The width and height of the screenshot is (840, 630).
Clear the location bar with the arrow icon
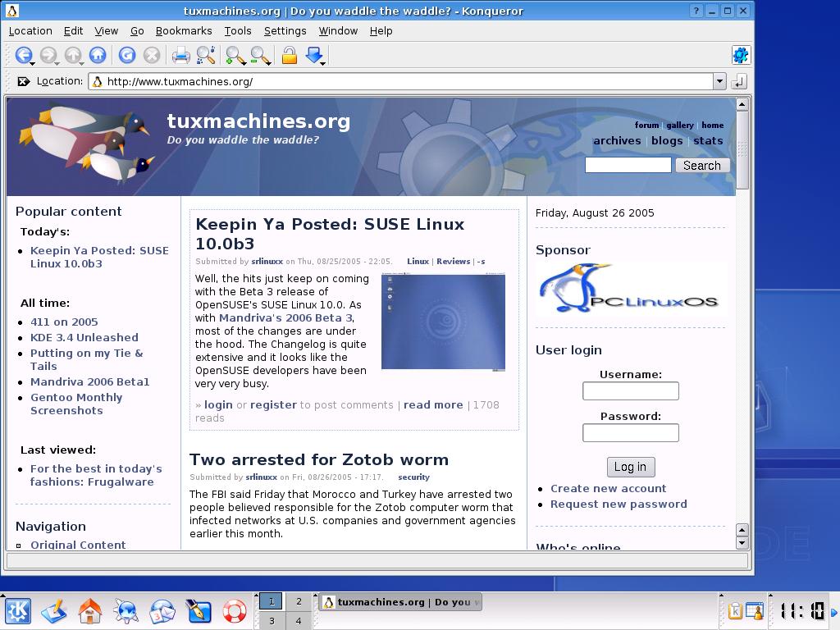pos(23,81)
